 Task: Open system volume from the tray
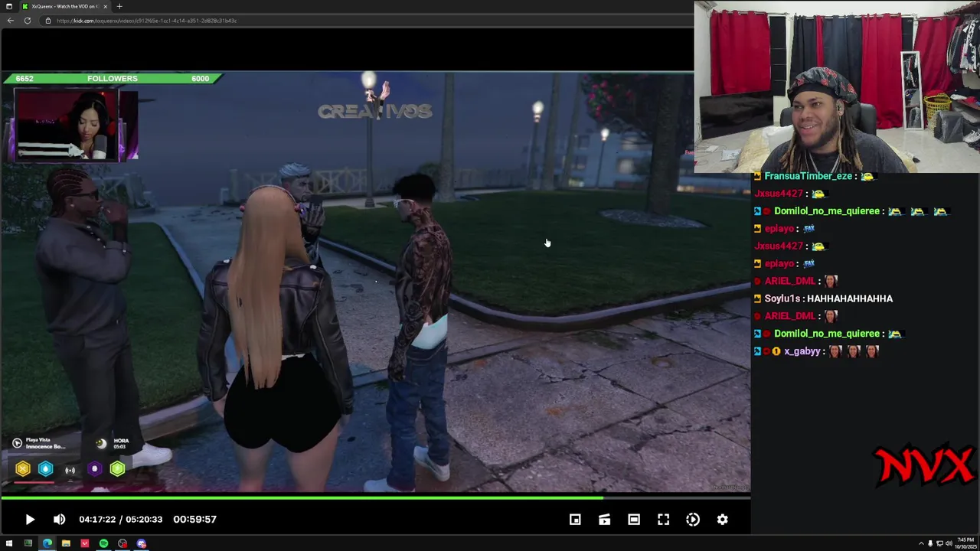[x=949, y=544]
